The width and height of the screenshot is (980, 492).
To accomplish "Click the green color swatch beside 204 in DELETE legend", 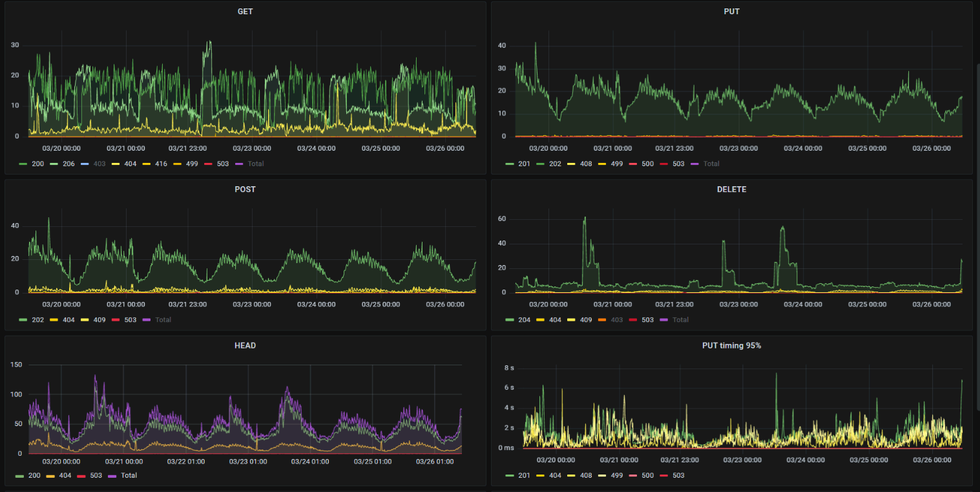I will (510, 319).
